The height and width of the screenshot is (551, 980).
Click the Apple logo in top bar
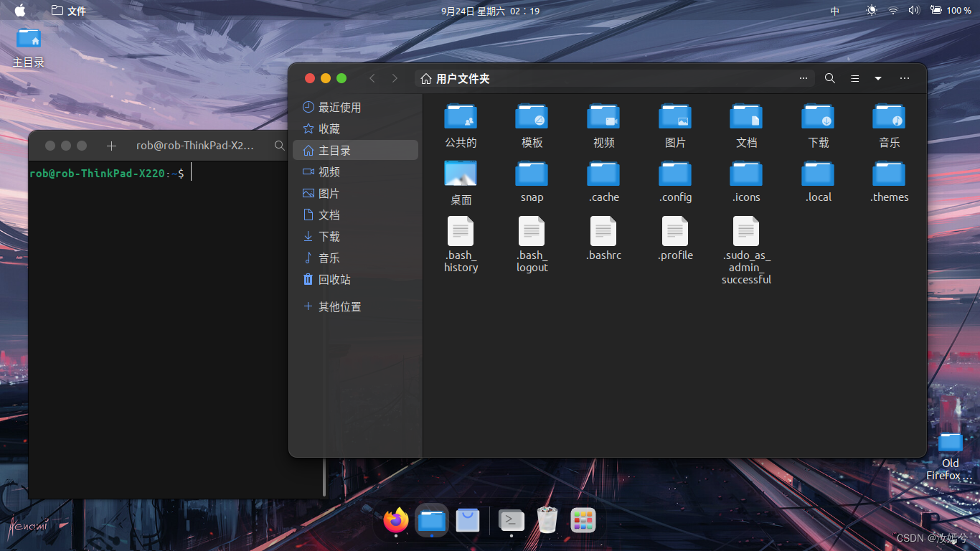click(x=20, y=10)
